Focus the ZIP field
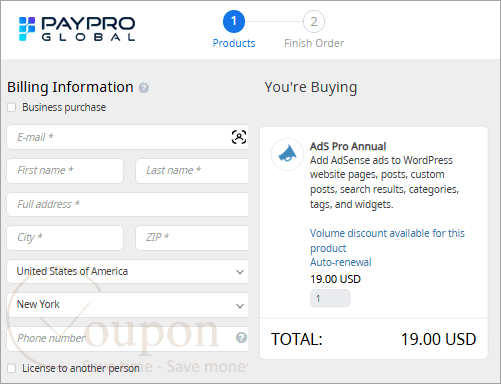Viewport: 501px width, 384px height. coord(192,238)
